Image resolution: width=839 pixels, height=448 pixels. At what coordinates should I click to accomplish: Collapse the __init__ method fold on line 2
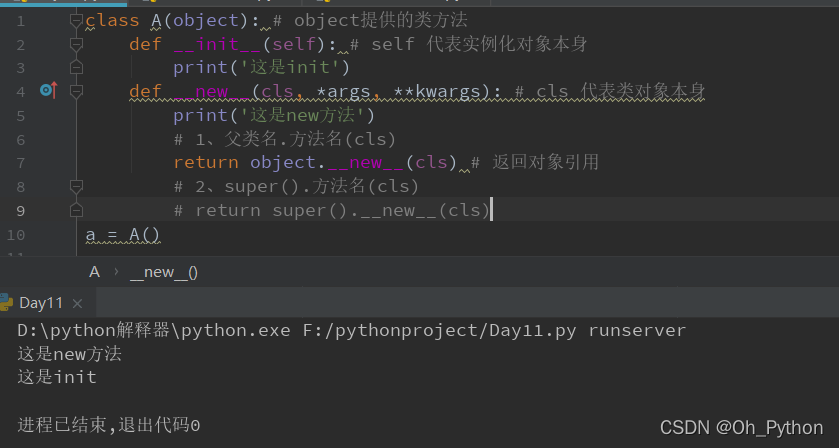tap(77, 44)
